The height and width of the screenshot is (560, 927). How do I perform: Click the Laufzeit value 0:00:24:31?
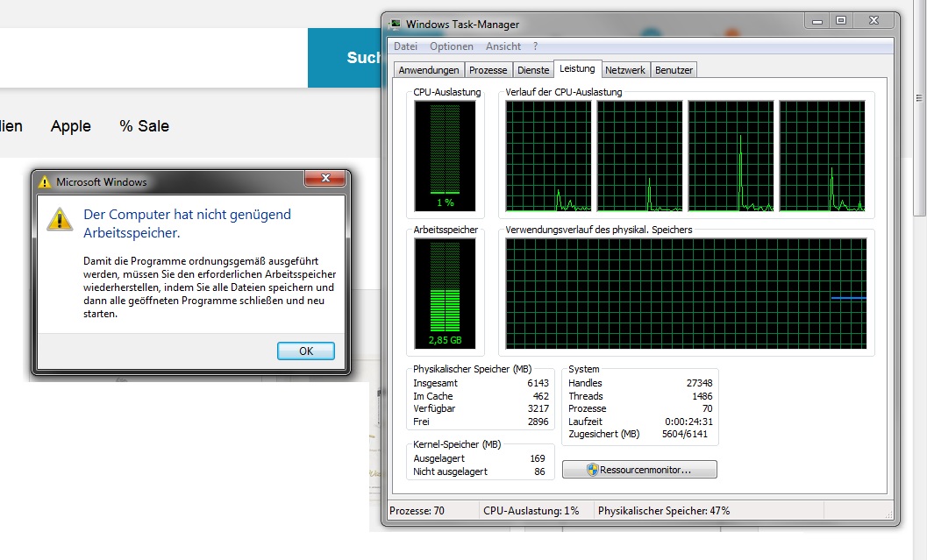[x=688, y=422]
